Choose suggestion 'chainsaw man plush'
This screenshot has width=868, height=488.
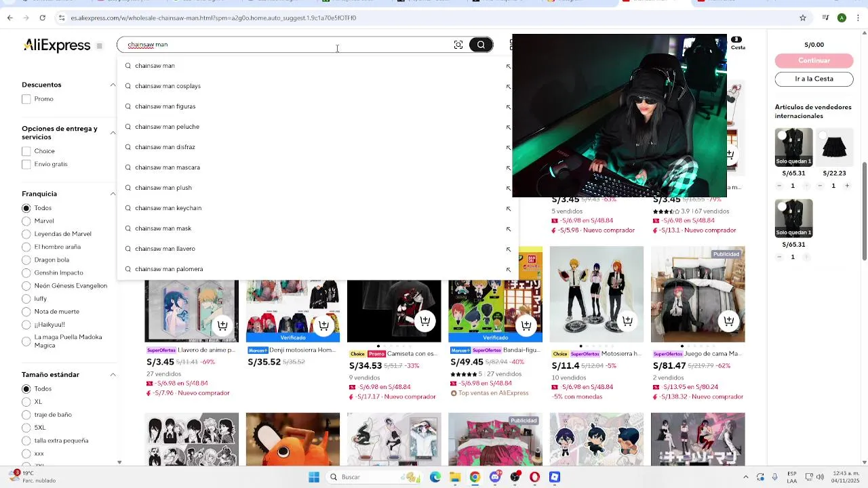point(163,188)
